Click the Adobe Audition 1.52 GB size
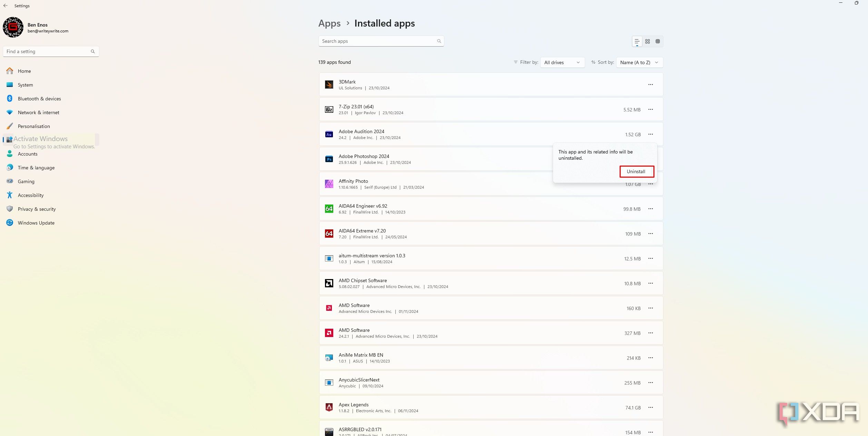The image size is (868, 436). (633, 135)
